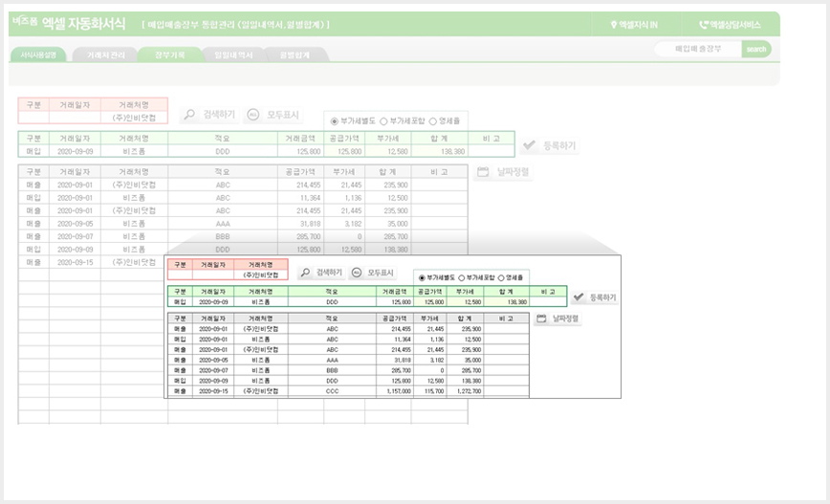
Task: Select 부가세포함 radio in the magnified inset
Action: pyautogui.click(x=462, y=278)
